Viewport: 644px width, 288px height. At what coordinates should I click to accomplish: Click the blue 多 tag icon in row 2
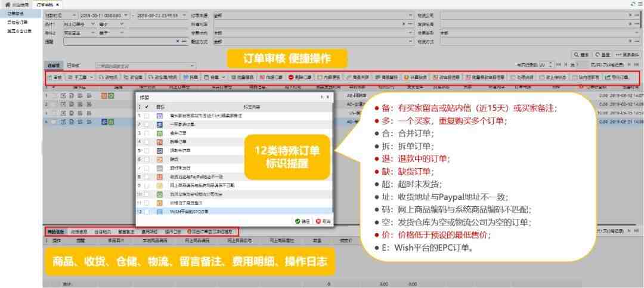pyautogui.click(x=160, y=125)
